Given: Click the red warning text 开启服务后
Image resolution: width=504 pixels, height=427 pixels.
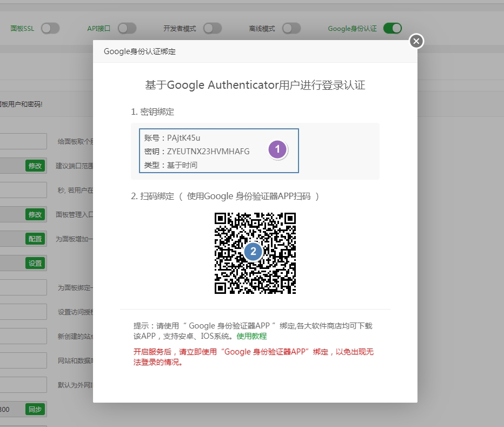Looking at the screenshot, I should point(254,357).
